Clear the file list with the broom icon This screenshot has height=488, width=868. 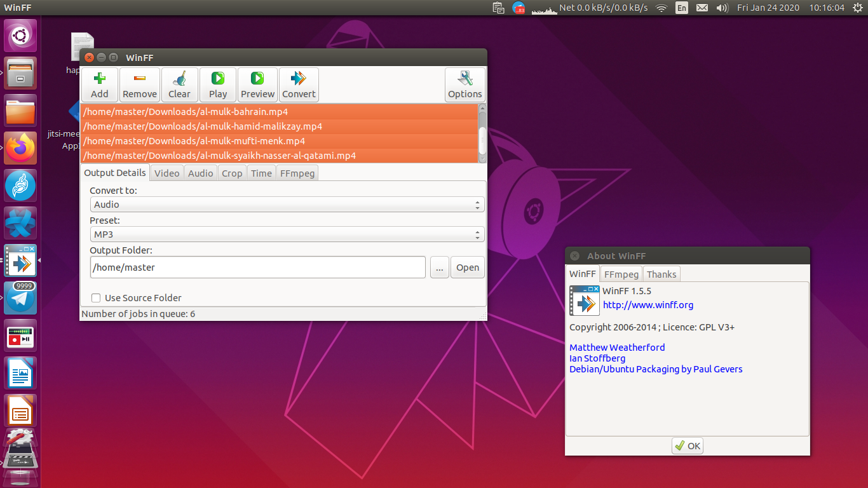click(x=179, y=85)
